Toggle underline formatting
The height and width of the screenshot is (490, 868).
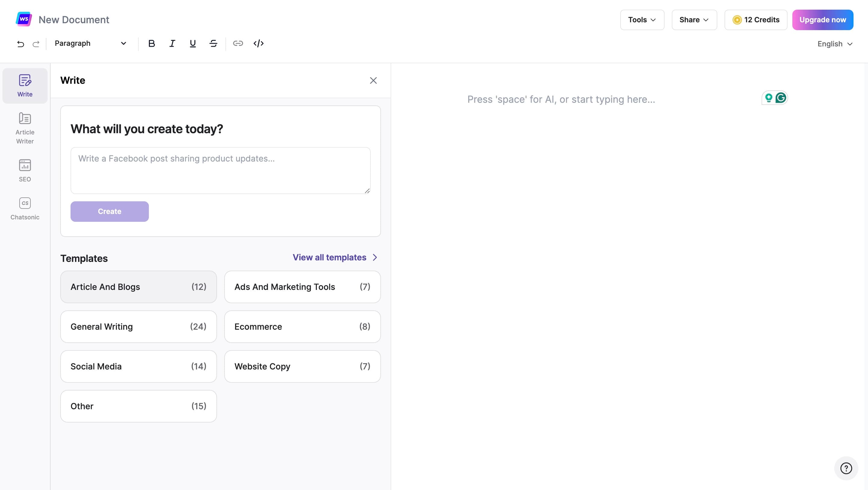(x=193, y=43)
